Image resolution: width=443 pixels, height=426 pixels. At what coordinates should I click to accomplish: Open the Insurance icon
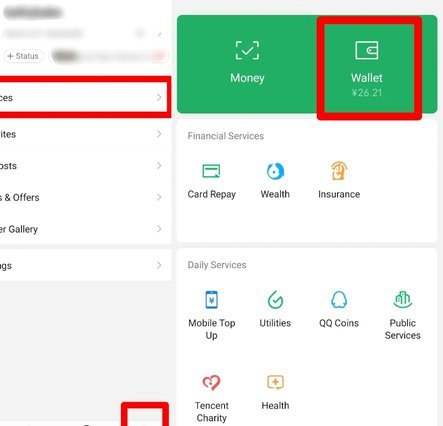pyautogui.click(x=339, y=171)
